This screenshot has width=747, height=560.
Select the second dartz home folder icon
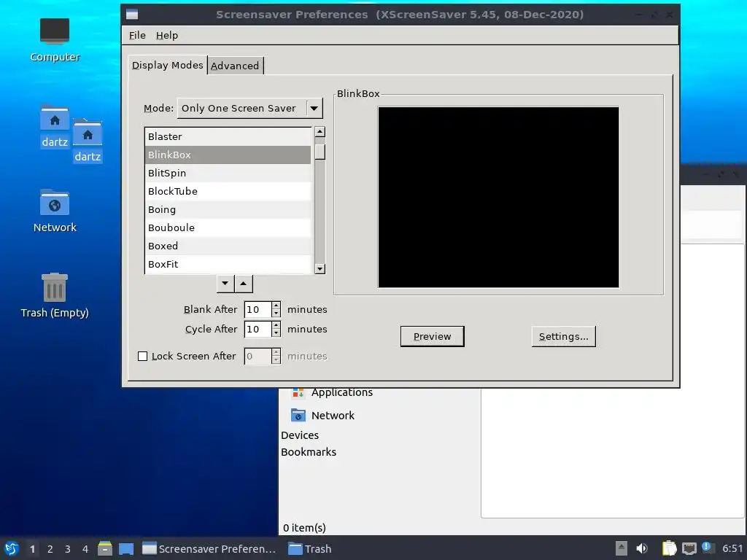pyautogui.click(x=88, y=141)
